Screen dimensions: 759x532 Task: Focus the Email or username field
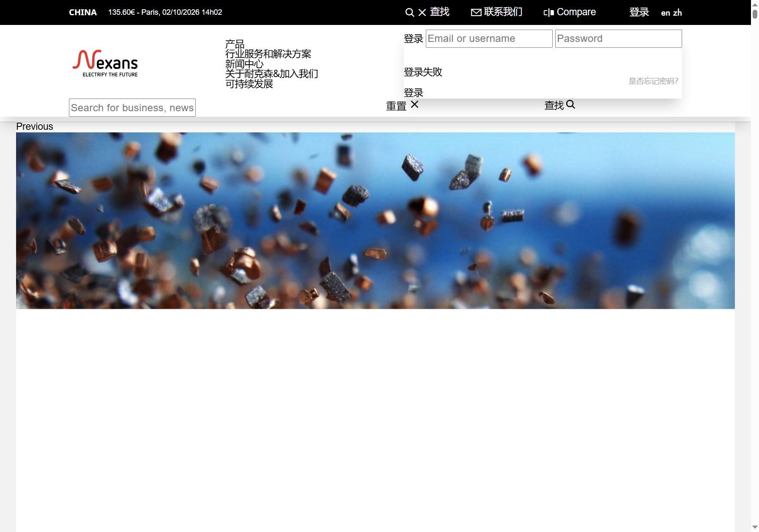pyautogui.click(x=489, y=38)
